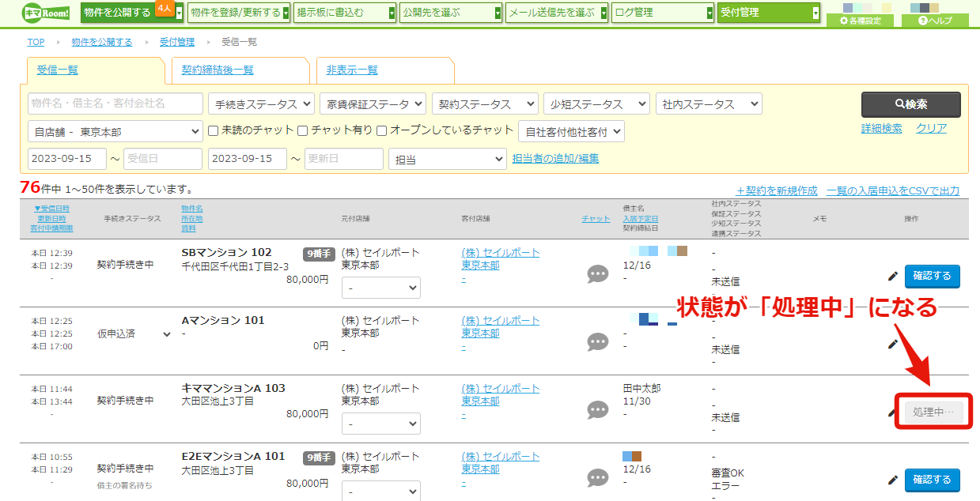Open 公開先を選ぶ menu
980x501 pixels.
pyautogui.click(x=451, y=13)
